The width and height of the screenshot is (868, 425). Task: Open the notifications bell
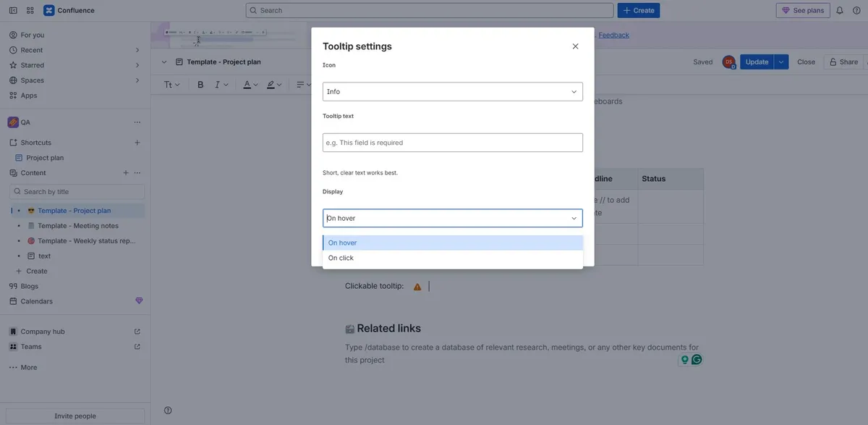click(x=840, y=10)
